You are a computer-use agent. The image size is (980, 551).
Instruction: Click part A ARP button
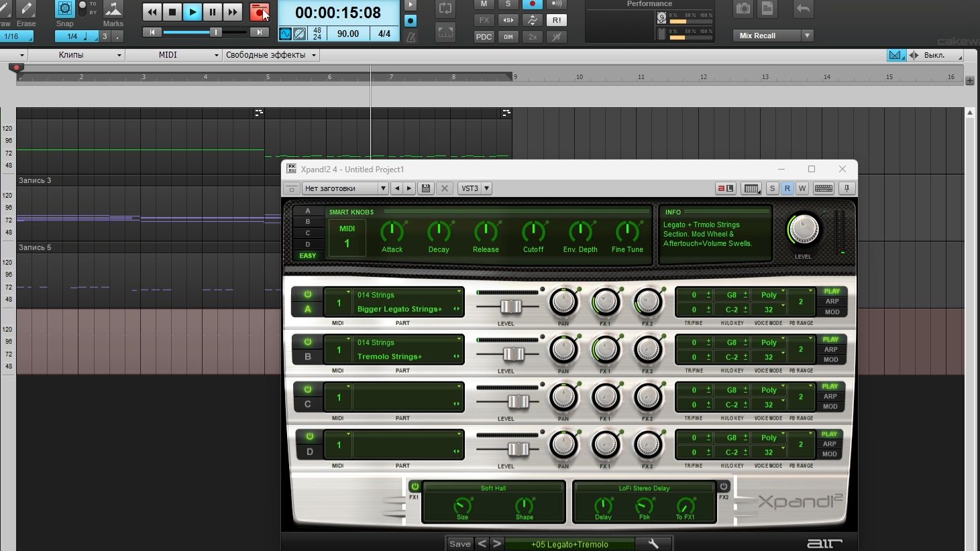832,302
